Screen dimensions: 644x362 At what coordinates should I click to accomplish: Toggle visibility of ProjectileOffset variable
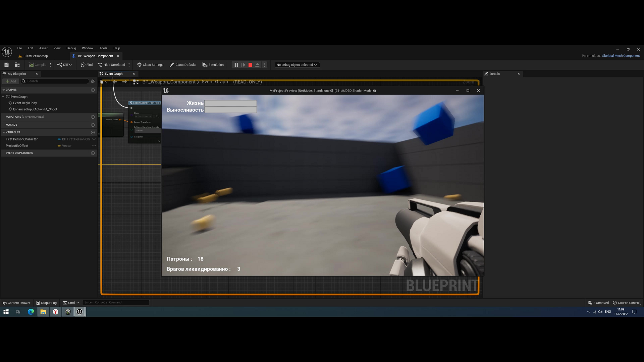[x=94, y=146]
